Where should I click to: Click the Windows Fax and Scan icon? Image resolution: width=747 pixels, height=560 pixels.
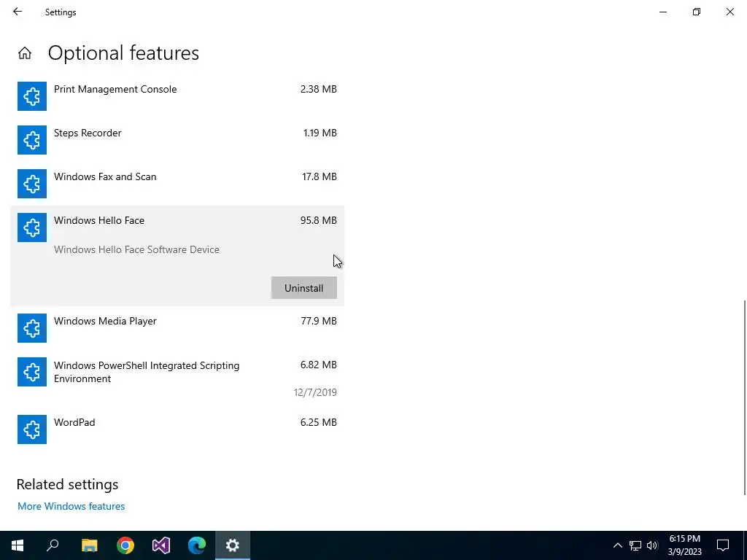tap(32, 184)
